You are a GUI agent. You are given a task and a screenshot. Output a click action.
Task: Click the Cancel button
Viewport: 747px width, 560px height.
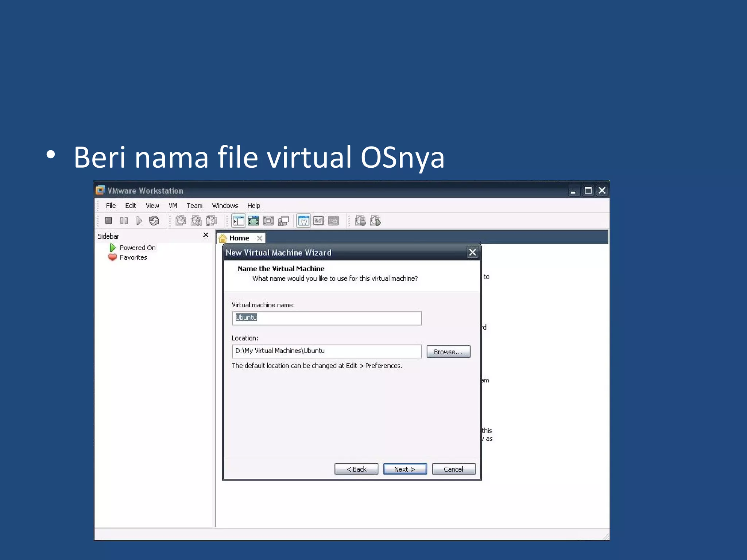tap(454, 469)
